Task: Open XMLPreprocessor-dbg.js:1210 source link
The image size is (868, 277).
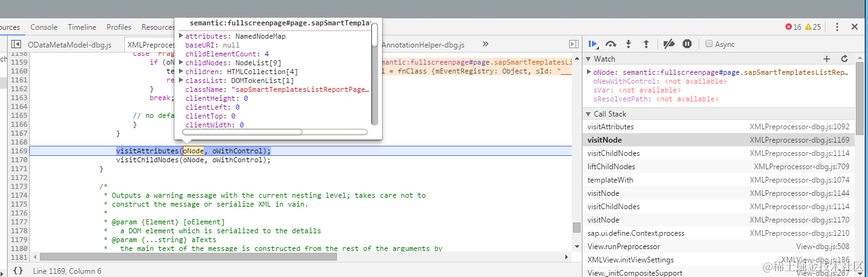Action: (x=799, y=233)
